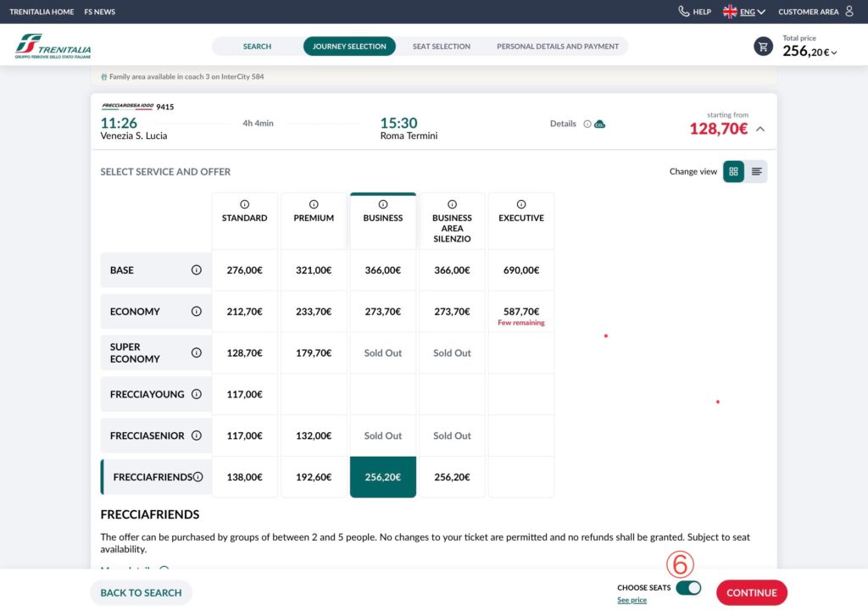Open the shopping cart icon
The width and height of the screenshot is (868, 616).
click(763, 47)
